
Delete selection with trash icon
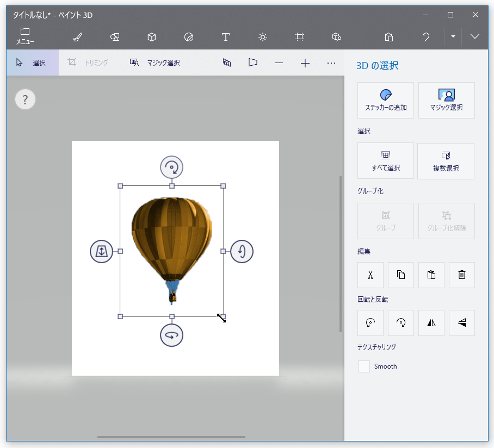(x=462, y=275)
